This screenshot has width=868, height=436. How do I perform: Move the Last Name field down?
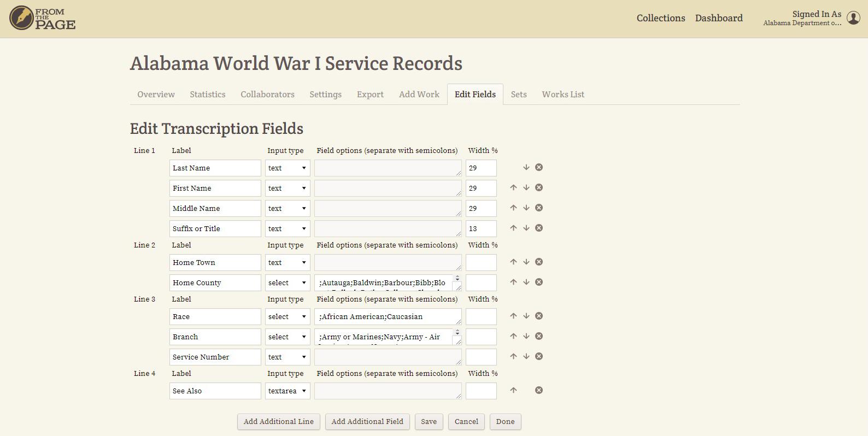526,168
